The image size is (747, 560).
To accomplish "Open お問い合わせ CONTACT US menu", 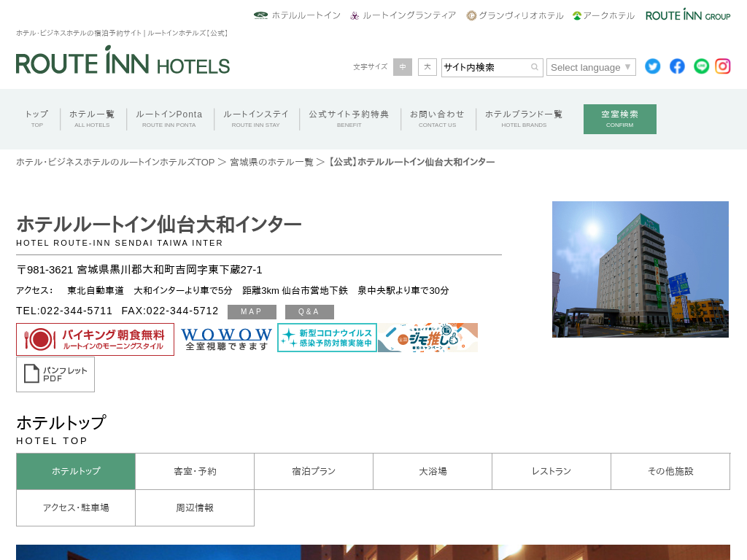I will coord(438,119).
